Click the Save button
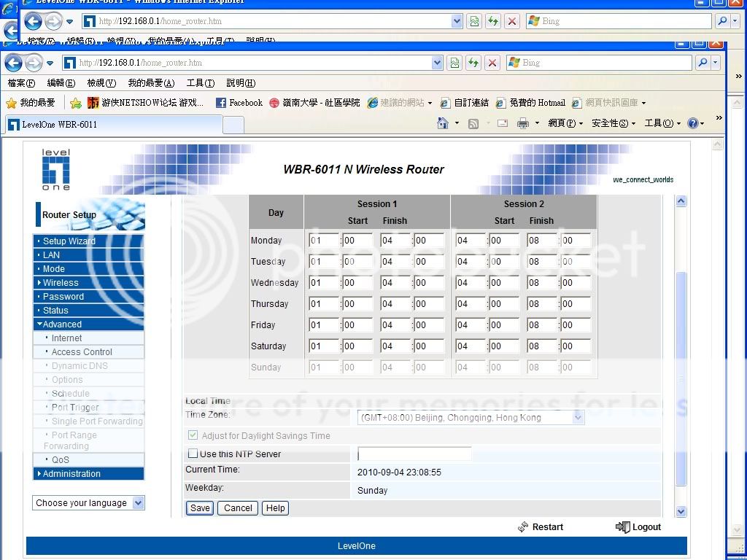Viewport: 747px width, 560px height. click(199, 508)
